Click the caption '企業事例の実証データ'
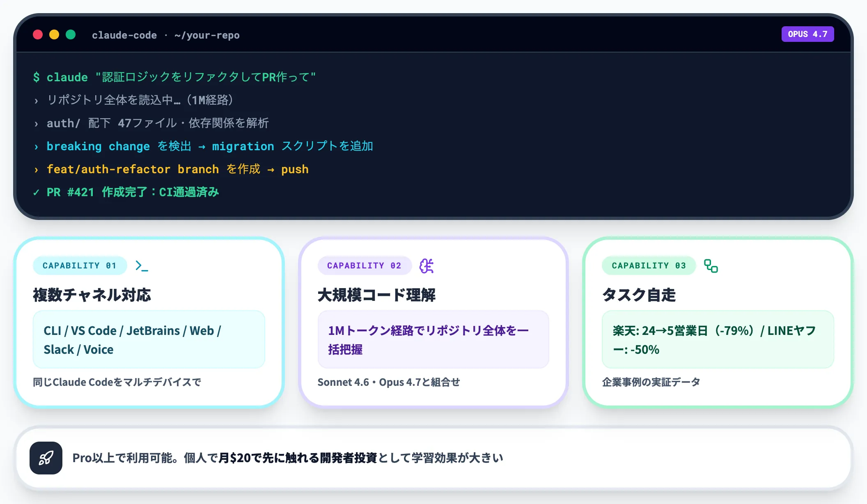The image size is (867, 504). (x=651, y=382)
